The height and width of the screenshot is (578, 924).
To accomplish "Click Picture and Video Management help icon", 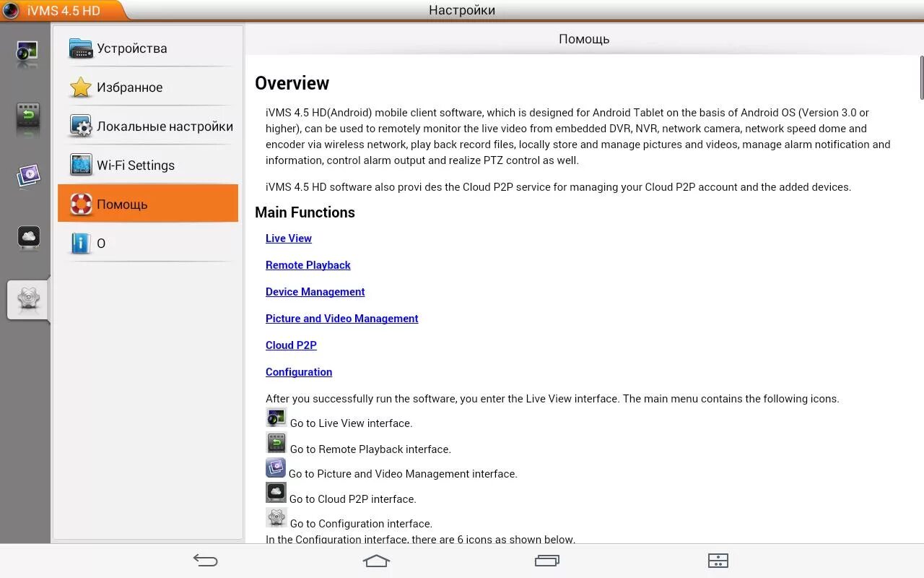I will [x=276, y=468].
